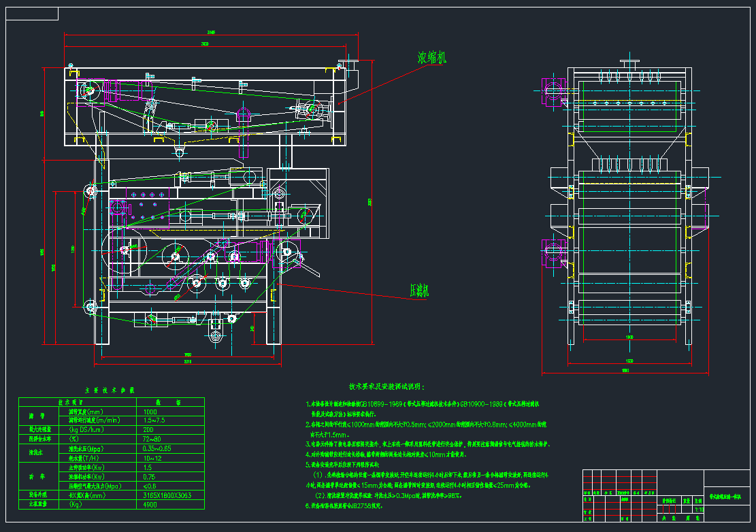Click the 浓缩机 callout label
Viewport: 756px width, 532px height.
[431, 58]
